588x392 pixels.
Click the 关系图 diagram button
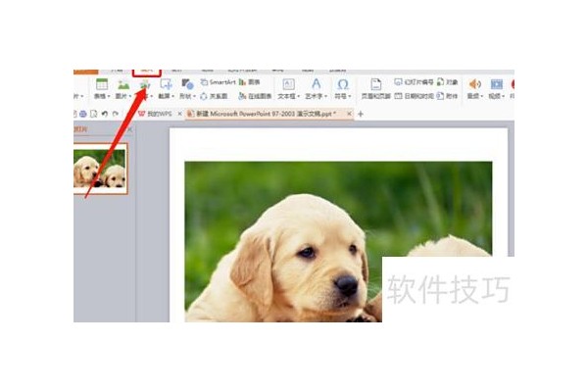(214, 96)
